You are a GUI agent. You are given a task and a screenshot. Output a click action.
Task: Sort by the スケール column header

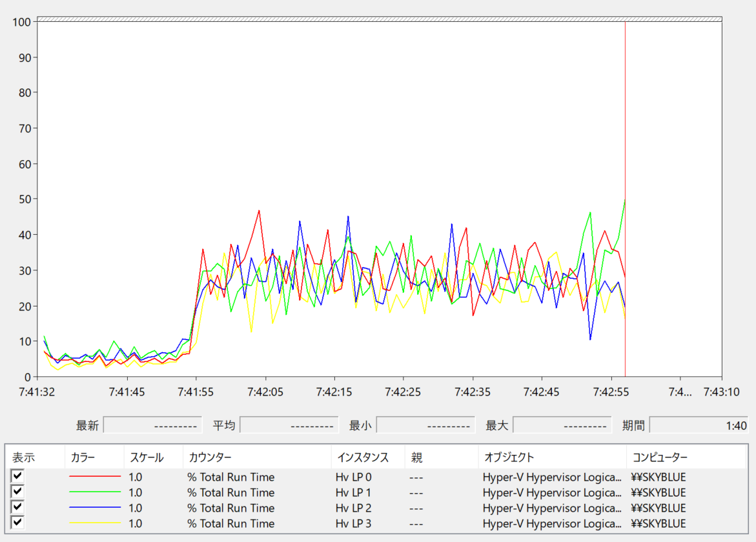(153, 457)
